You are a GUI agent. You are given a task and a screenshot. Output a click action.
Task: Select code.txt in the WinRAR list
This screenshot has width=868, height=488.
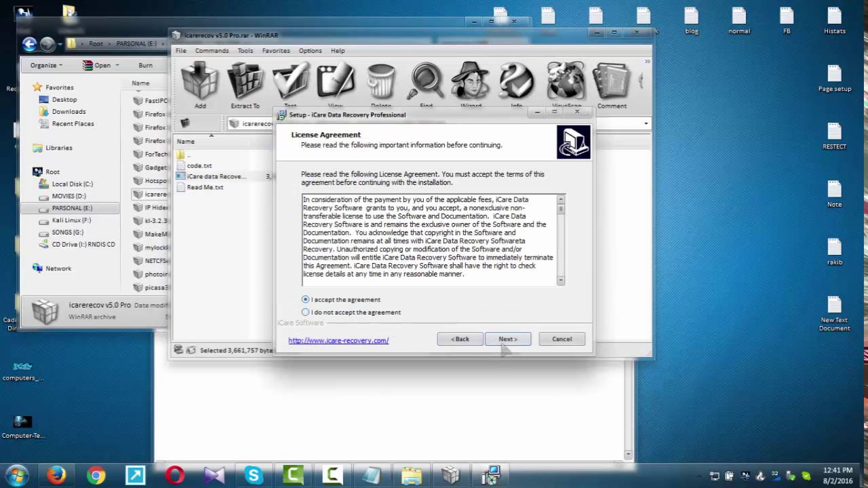click(199, 165)
